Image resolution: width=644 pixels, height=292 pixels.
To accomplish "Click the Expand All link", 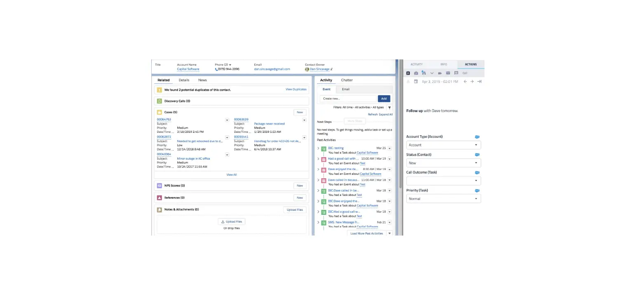I will click(x=385, y=114).
